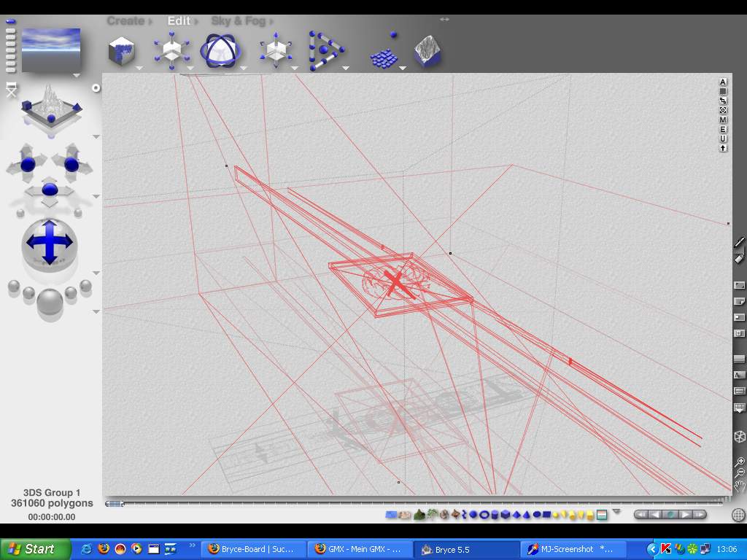The width and height of the screenshot is (747, 560).
Task: Select the pan hand tool
Action: point(740,486)
